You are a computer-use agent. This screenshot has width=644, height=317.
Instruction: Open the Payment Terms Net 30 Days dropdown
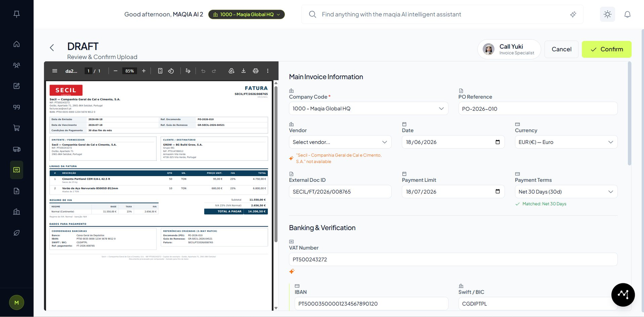click(x=566, y=192)
